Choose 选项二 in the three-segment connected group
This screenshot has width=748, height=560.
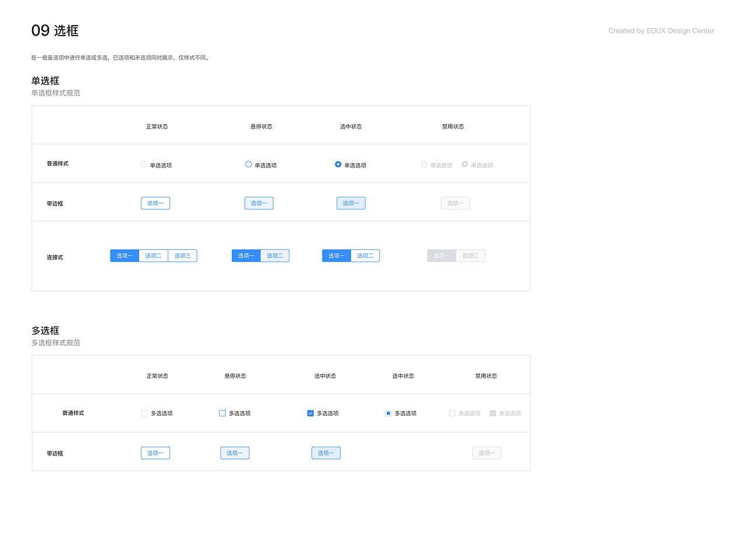(154, 256)
